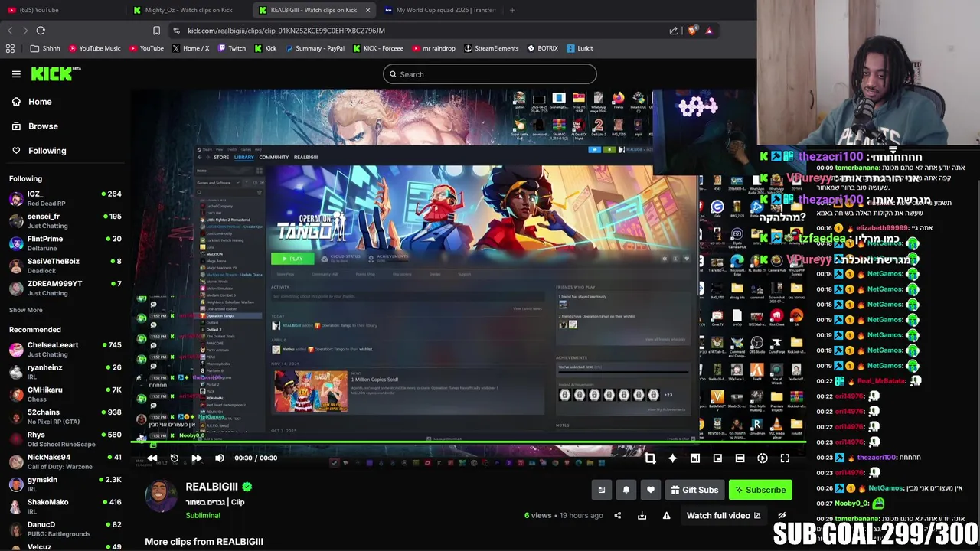Focus the Kick Search field
Screen dimensions: 980x551
(x=490, y=74)
